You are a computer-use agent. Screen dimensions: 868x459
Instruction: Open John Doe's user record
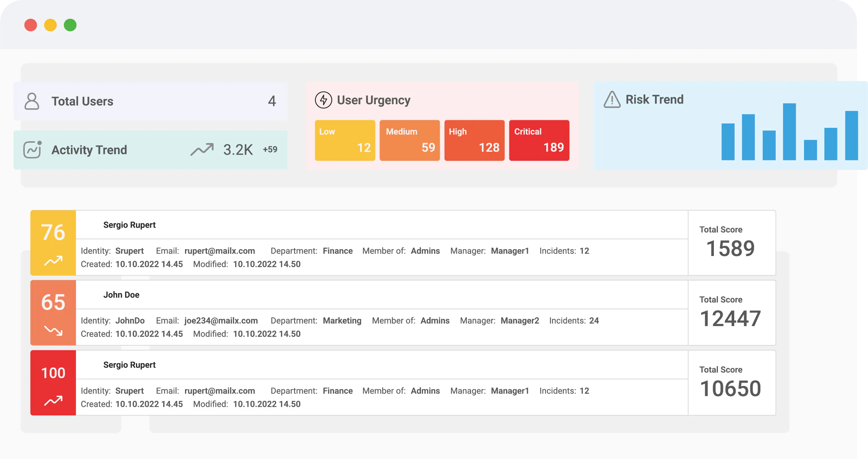click(x=121, y=295)
